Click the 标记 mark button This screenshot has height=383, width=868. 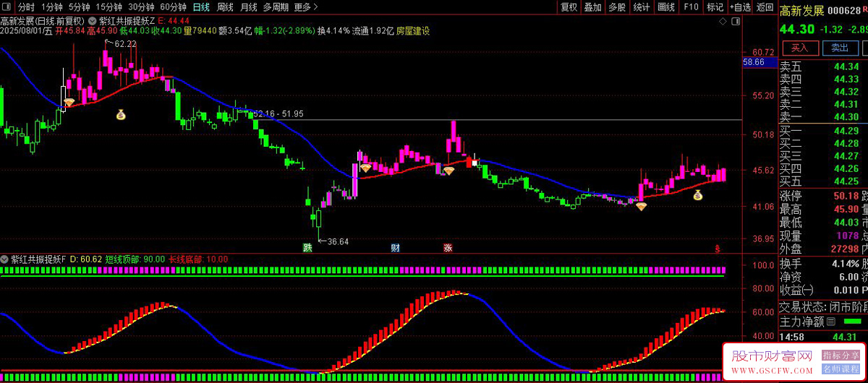[x=715, y=7]
